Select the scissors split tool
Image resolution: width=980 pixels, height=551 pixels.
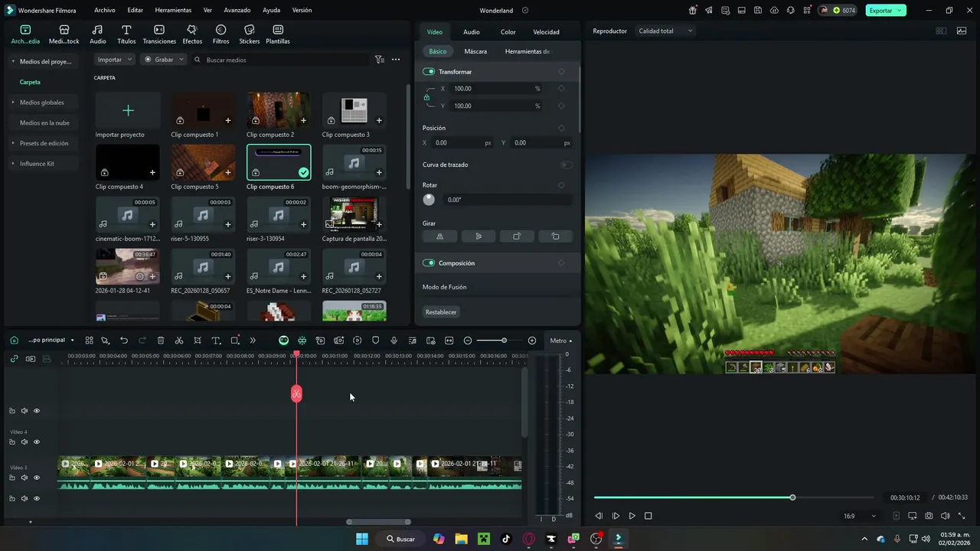(x=179, y=341)
